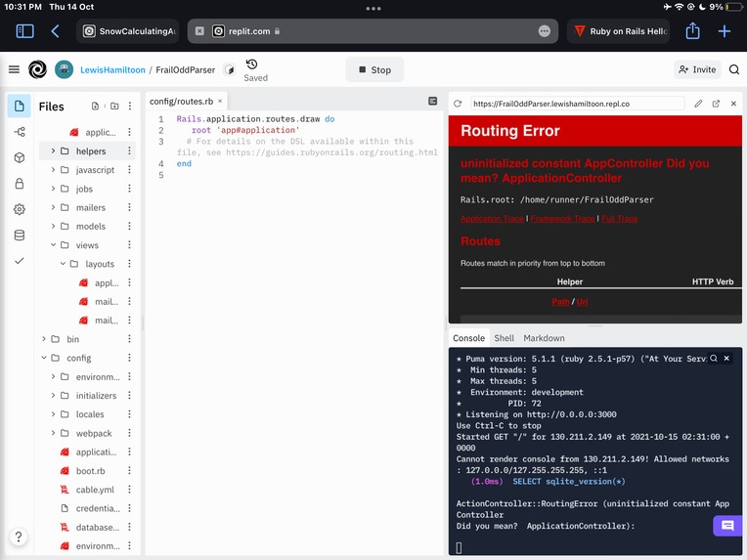This screenshot has width=747, height=560.
Task: Invite collaborators to the repl
Action: click(697, 69)
